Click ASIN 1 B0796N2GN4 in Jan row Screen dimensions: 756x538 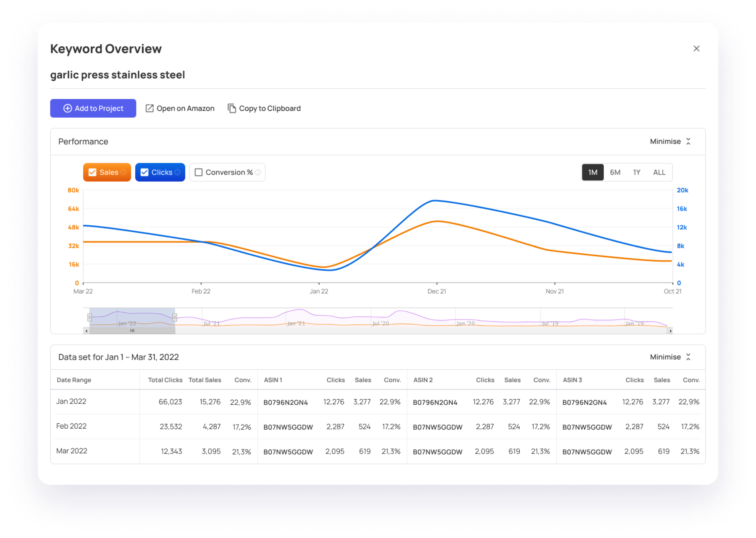[x=285, y=402]
